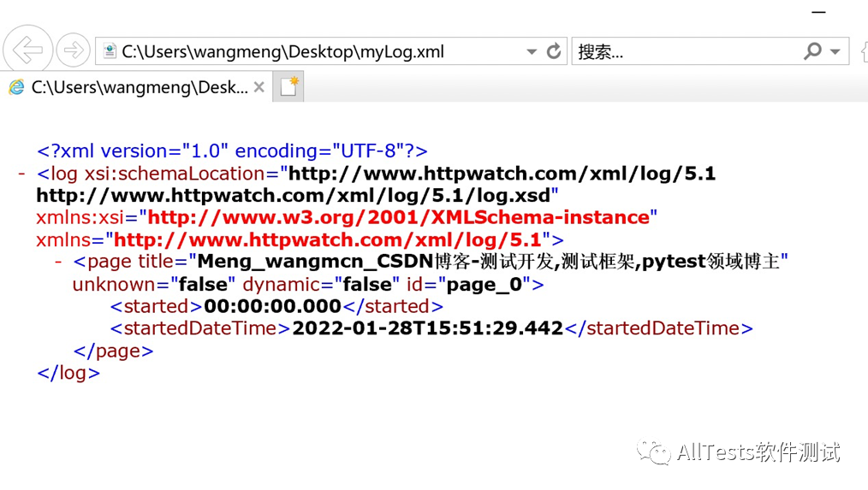Click the unknown="false" attribute

154,284
